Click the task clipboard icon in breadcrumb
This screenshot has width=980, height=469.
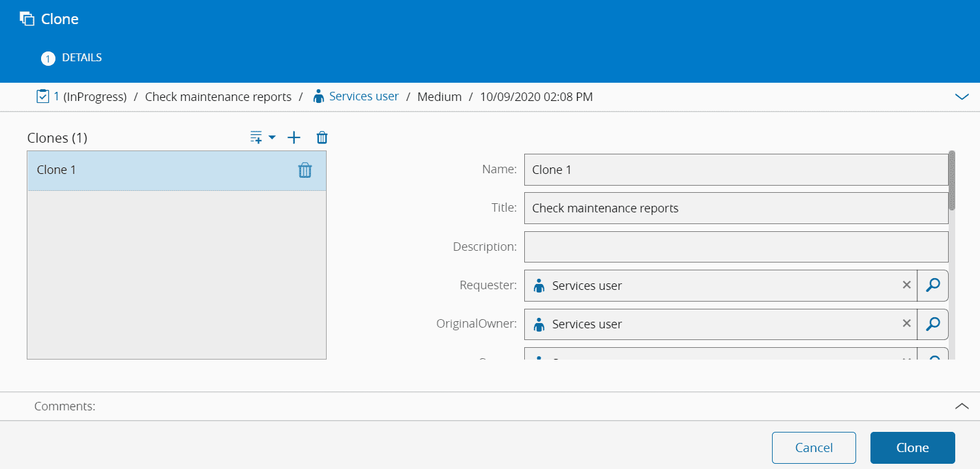tap(42, 97)
